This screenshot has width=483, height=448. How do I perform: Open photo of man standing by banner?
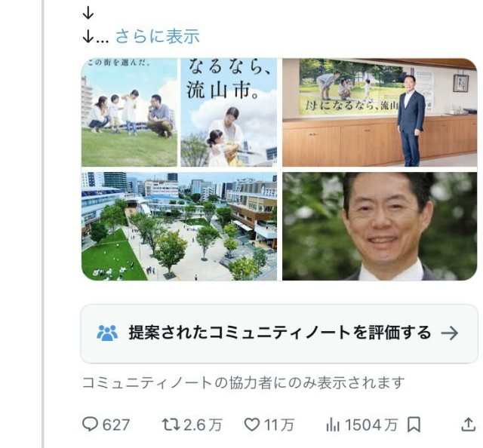click(x=380, y=112)
